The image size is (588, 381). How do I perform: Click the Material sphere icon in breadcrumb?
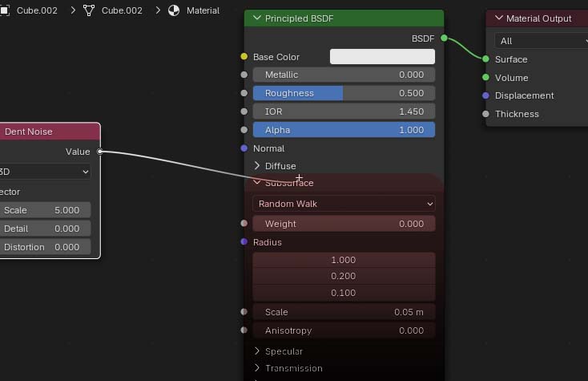(x=174, y=10)
